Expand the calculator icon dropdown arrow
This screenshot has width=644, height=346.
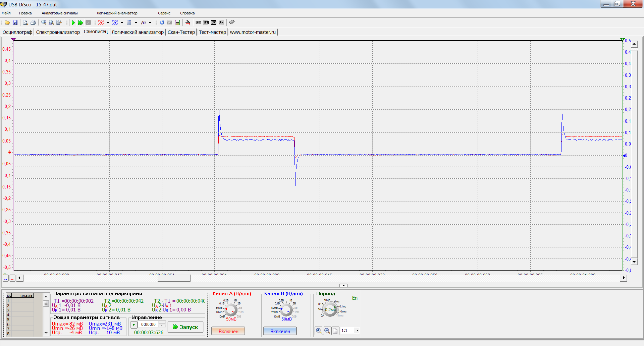(136, 22)
